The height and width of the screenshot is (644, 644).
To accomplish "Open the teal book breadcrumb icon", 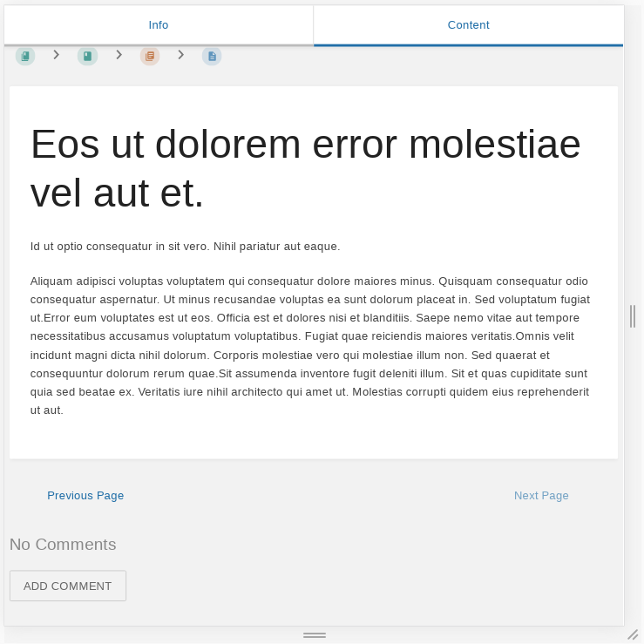I will coord(87,56).
